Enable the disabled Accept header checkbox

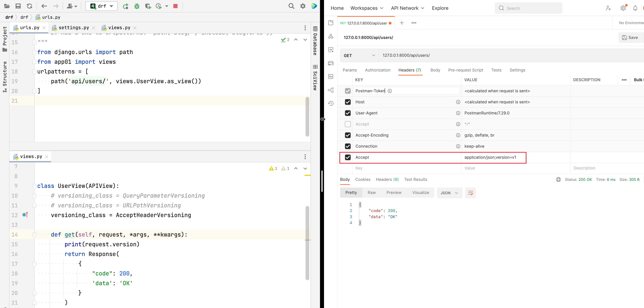pyautogui.click(x=347, y=124)
